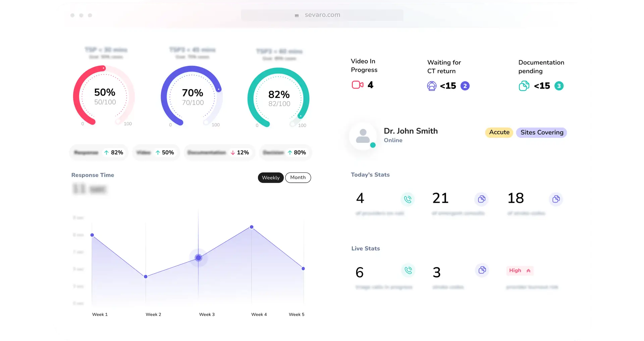Select the Weekly tab above the chart
Image resolution: width=644 pixels, height=341 pixels.
point(270,177)
